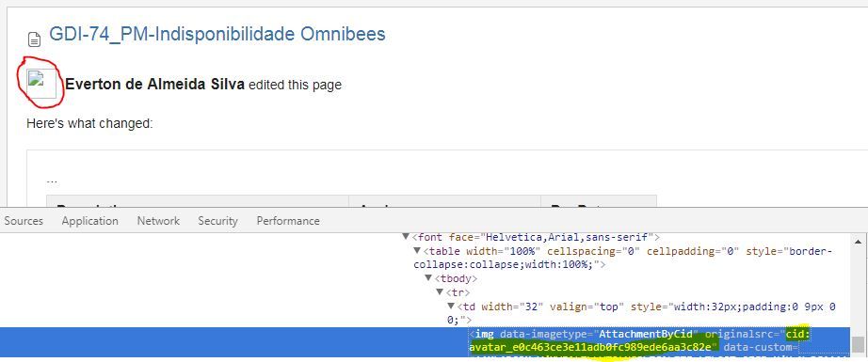Open the Application tab in DevTools
Viewport: 868px width, 362px height.
click(x=89, y=221)
